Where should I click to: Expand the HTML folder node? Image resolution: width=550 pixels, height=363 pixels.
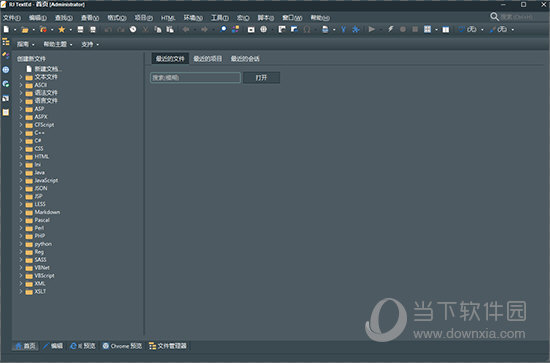21,156
